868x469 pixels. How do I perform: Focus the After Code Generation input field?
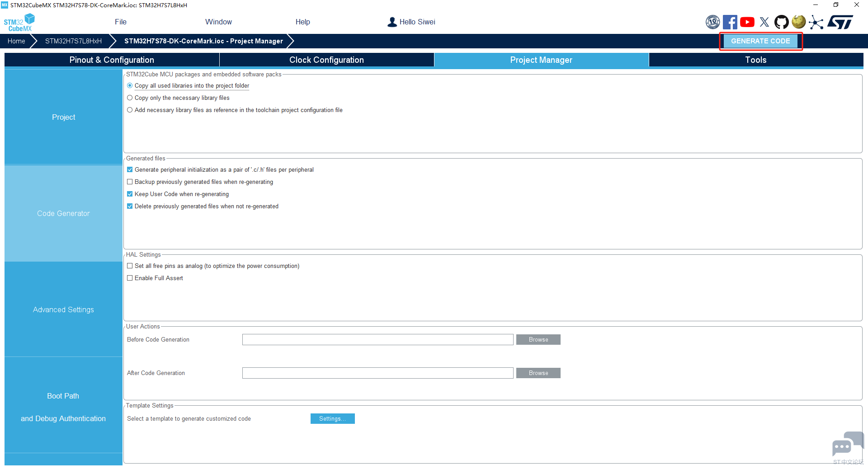pyautogui.click(x=378, y=373)
